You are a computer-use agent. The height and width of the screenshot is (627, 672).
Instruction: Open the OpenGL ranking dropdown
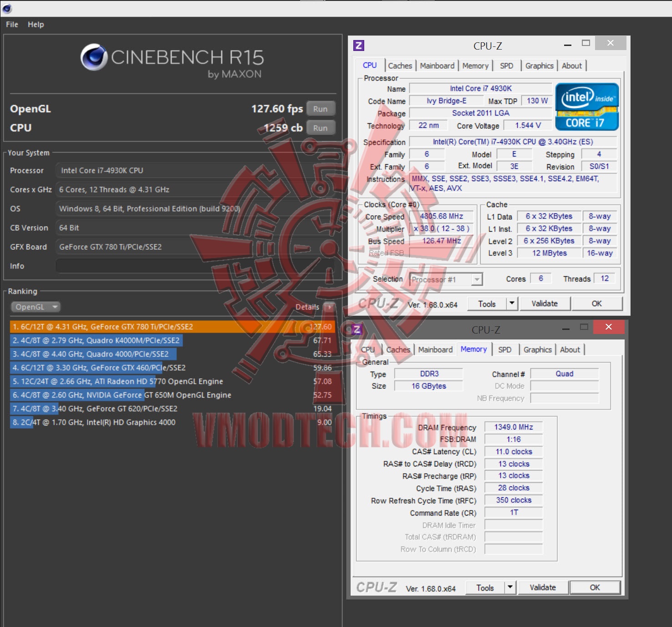36,307
